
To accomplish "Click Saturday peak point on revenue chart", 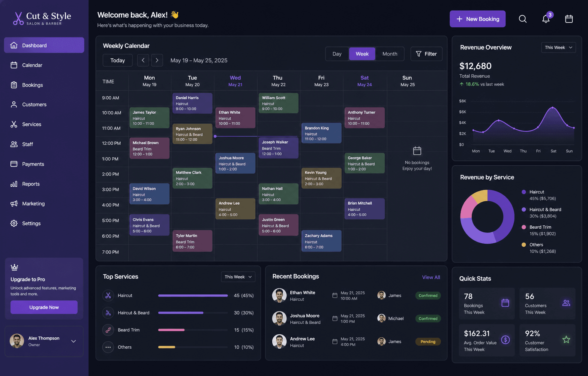I will (552, 108).
